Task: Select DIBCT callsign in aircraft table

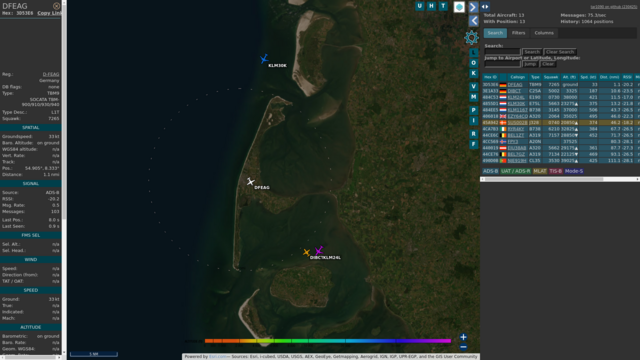Action: (x=514, y=91)
